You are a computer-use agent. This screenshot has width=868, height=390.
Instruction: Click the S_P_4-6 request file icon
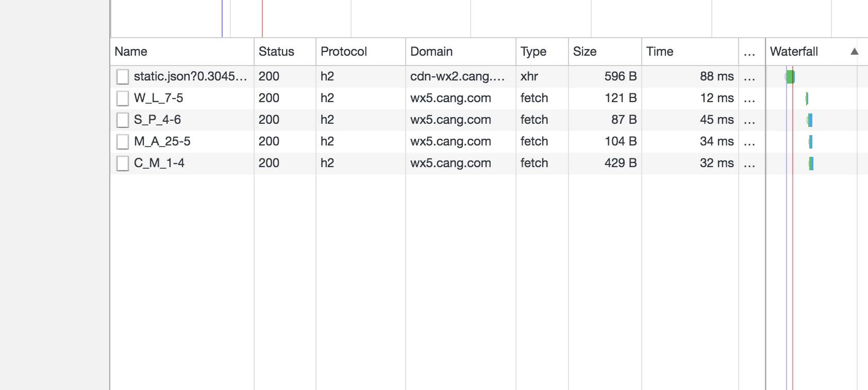(123, 120)
